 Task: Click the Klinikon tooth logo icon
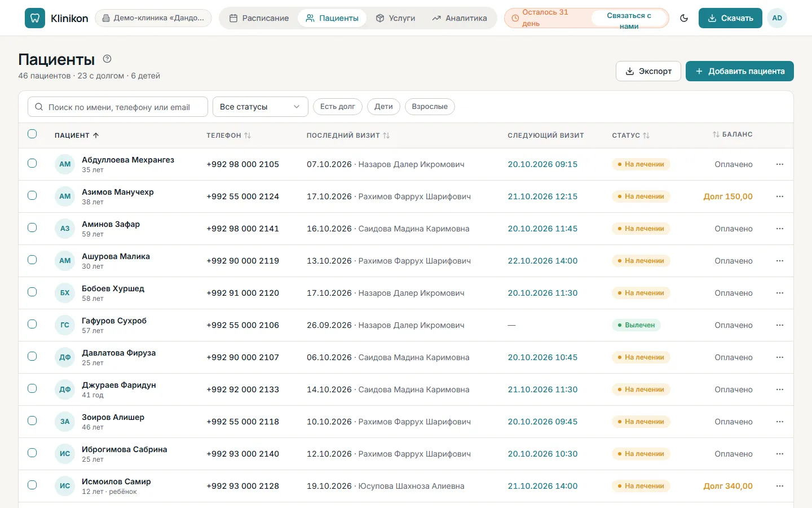pos(35,18)
